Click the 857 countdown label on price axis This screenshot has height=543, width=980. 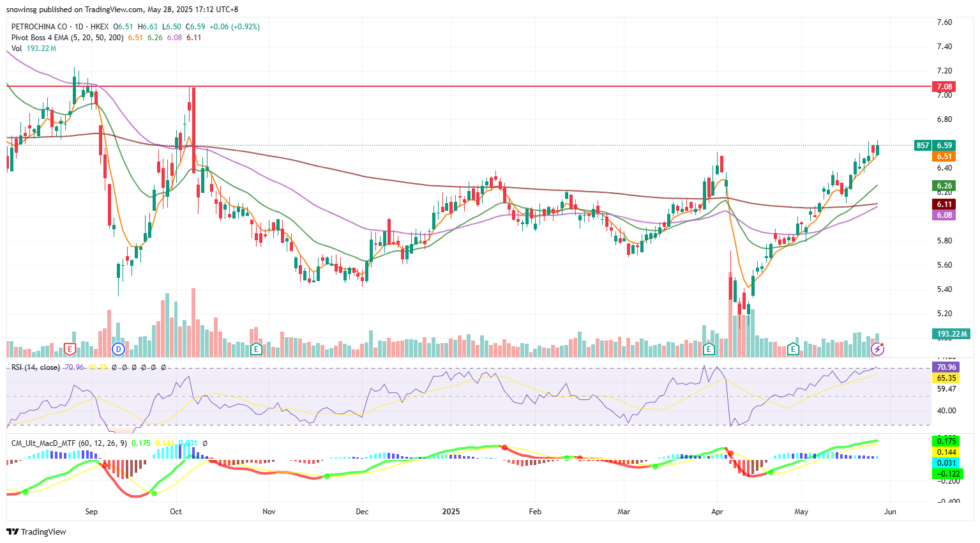pos(923,146)
